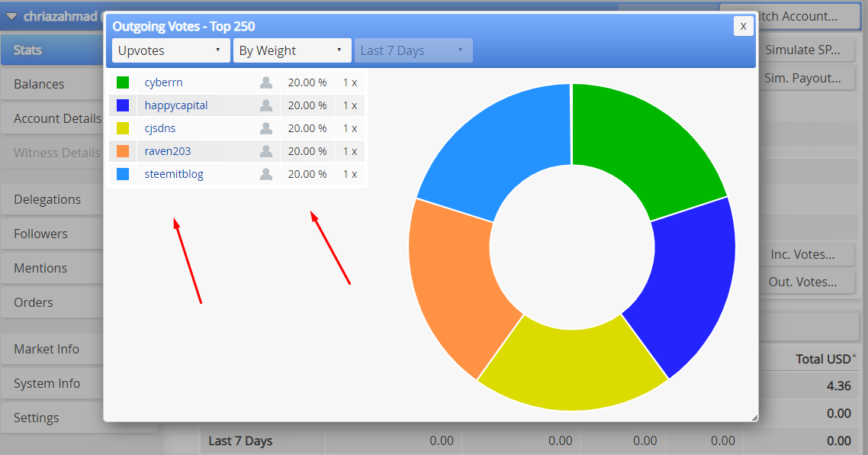Viewport: 868px width, 455px height.
Task: Select the Balances tab
Action: click(52, 84)
